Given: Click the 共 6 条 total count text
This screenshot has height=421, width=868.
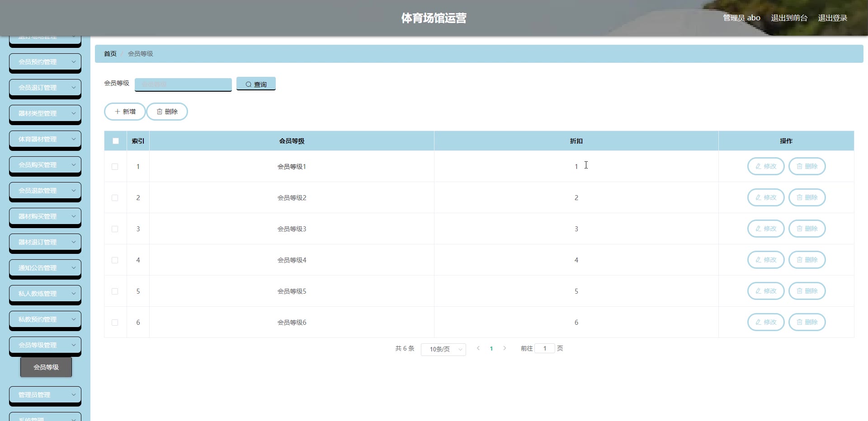Looking at the screenshot, I should point(405,349).
